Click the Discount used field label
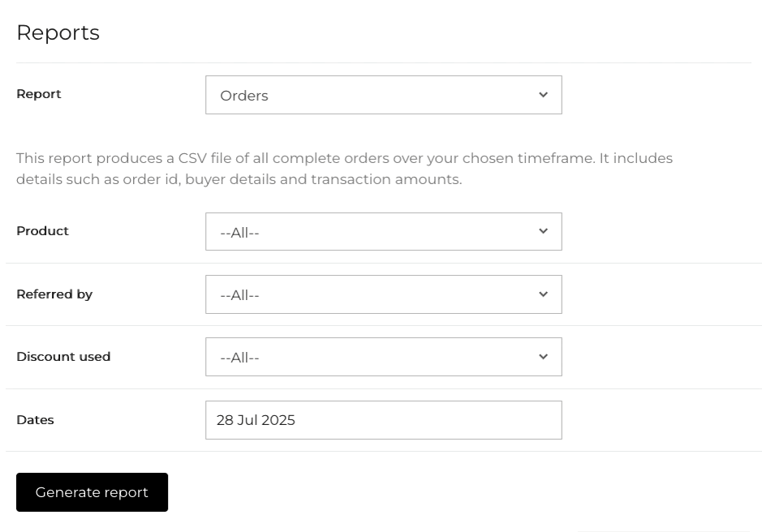762x532 pixels. (63, 357)
